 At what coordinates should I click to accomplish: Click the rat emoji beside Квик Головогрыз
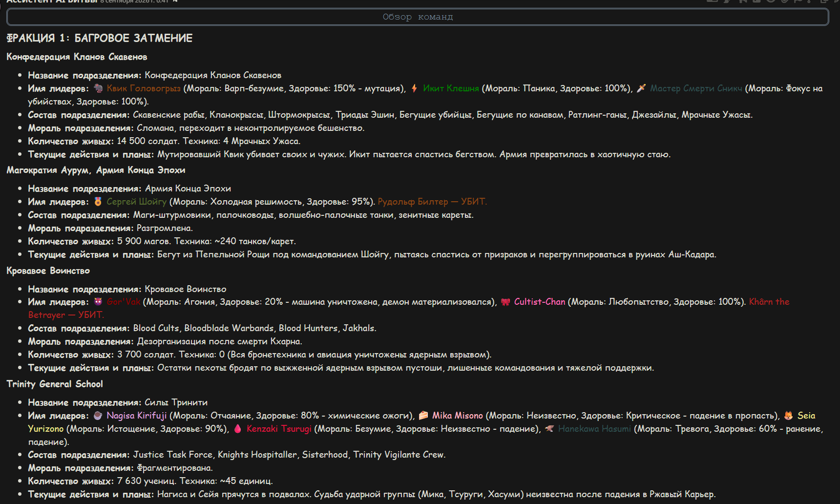pyautogui.click(x=98, y=88)
